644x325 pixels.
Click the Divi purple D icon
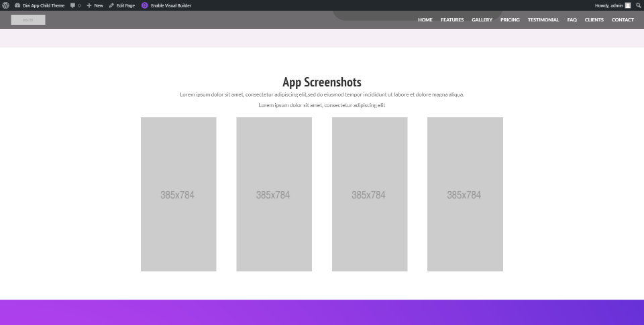click(145, 5)
